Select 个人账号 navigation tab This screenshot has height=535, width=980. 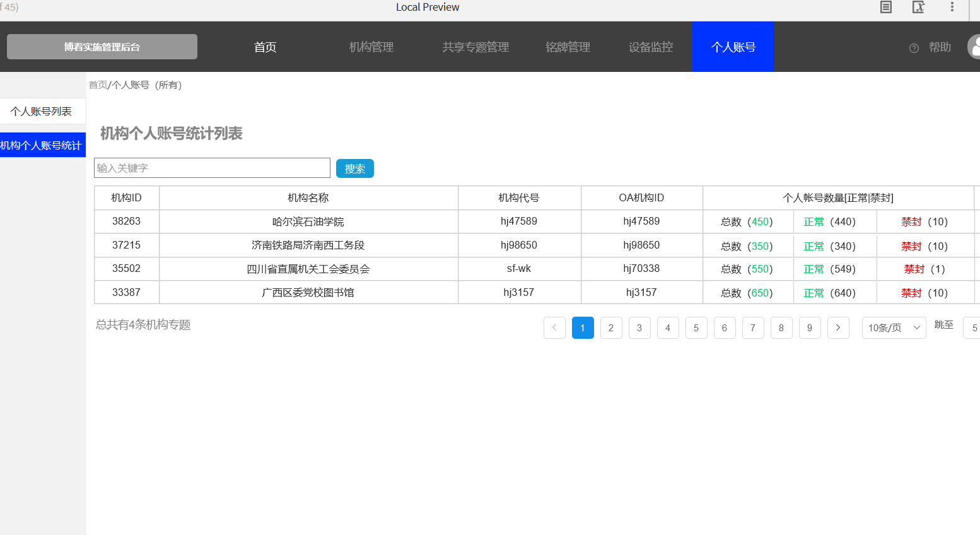click(733, 47)
